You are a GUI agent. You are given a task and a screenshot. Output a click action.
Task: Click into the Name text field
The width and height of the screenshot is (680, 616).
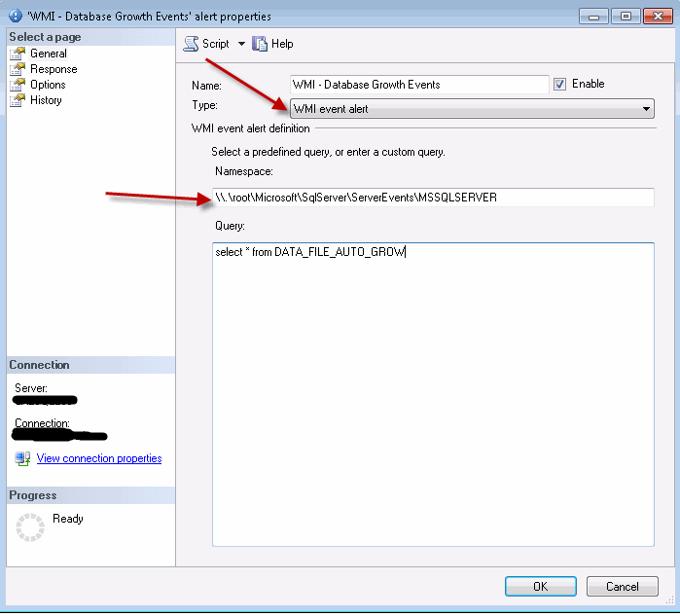point(419,85)
